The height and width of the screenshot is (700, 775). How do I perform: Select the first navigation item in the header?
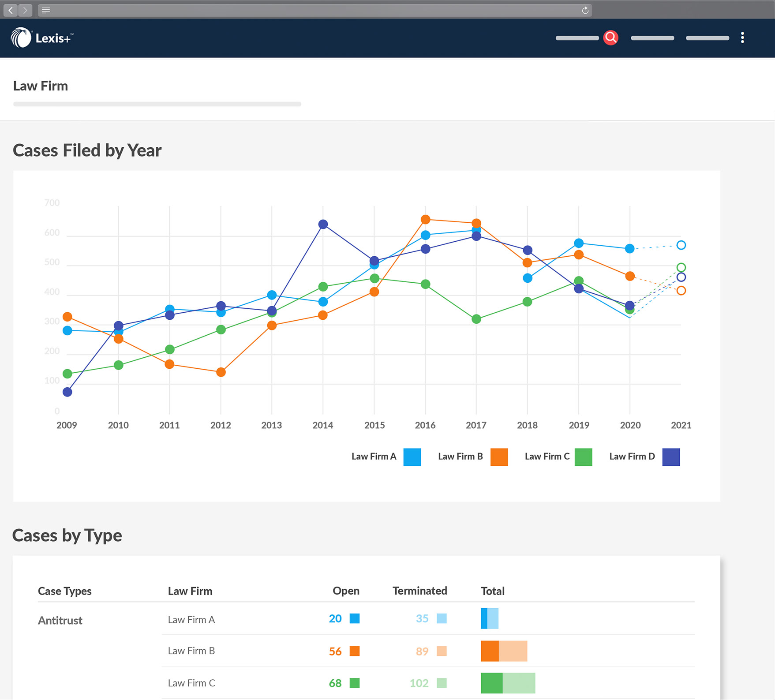coord(577,38)
